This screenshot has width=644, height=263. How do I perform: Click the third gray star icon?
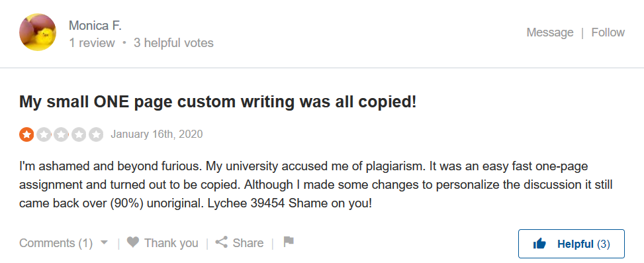(61, 134)
